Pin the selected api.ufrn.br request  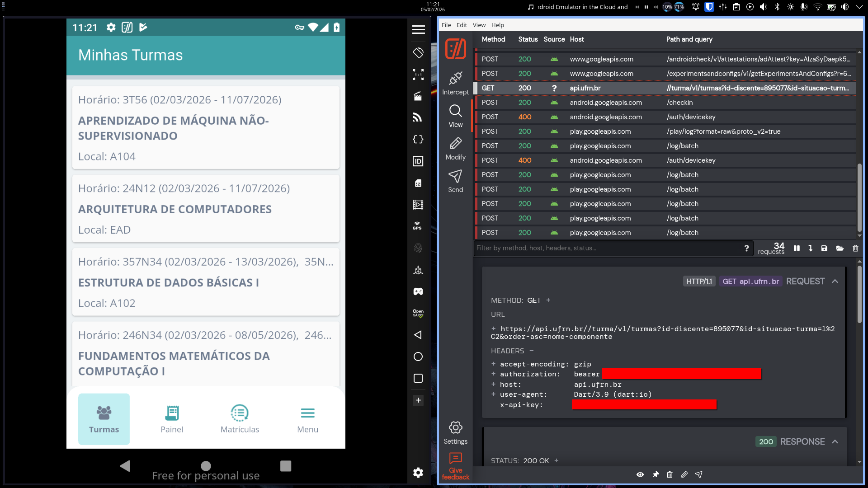point(656,474)
